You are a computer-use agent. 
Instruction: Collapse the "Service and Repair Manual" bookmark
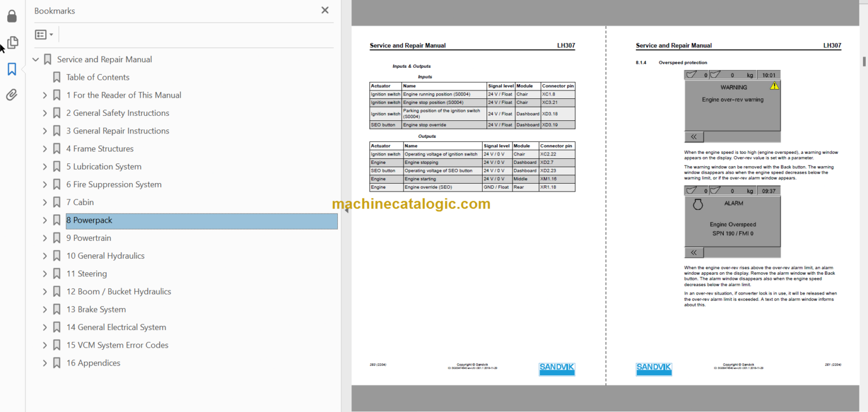pos(35,59)
